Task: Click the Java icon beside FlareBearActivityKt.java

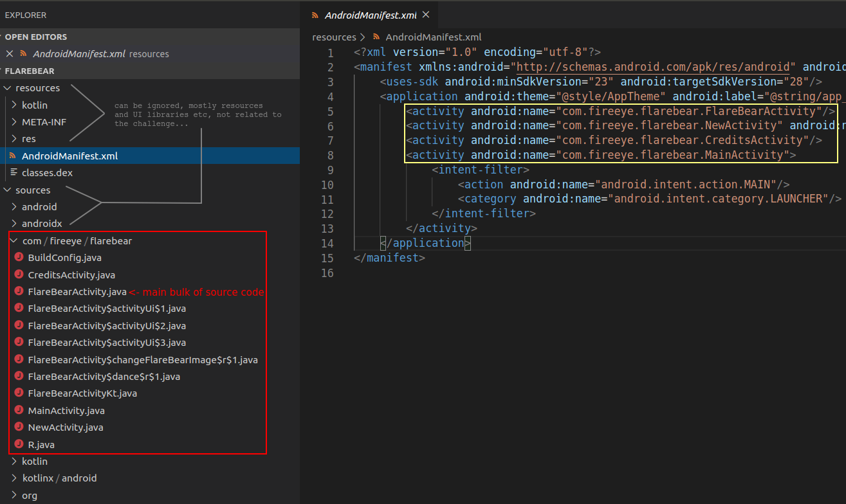Action: (19, 393)
